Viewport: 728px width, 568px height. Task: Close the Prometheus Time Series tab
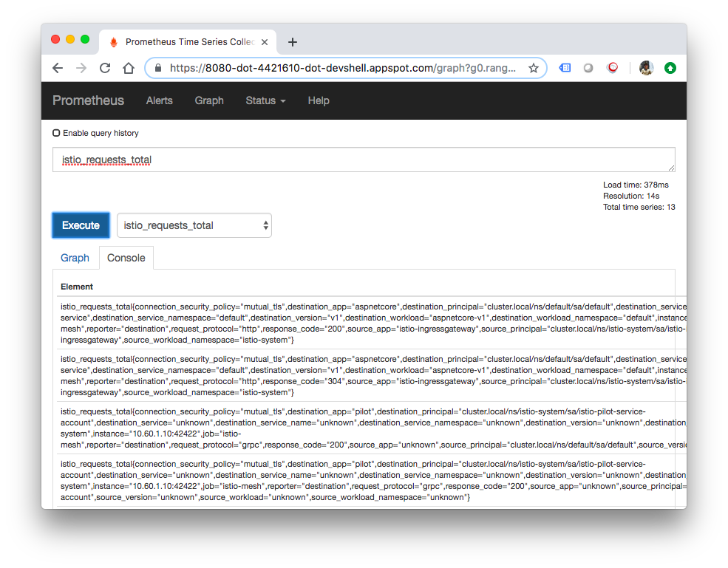(265, 42)
